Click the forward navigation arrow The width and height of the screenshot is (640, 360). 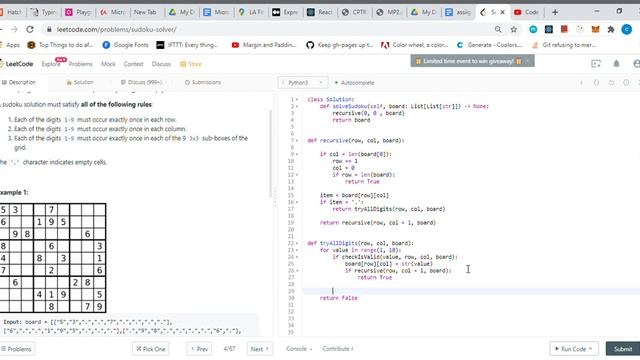pos(14,29)
